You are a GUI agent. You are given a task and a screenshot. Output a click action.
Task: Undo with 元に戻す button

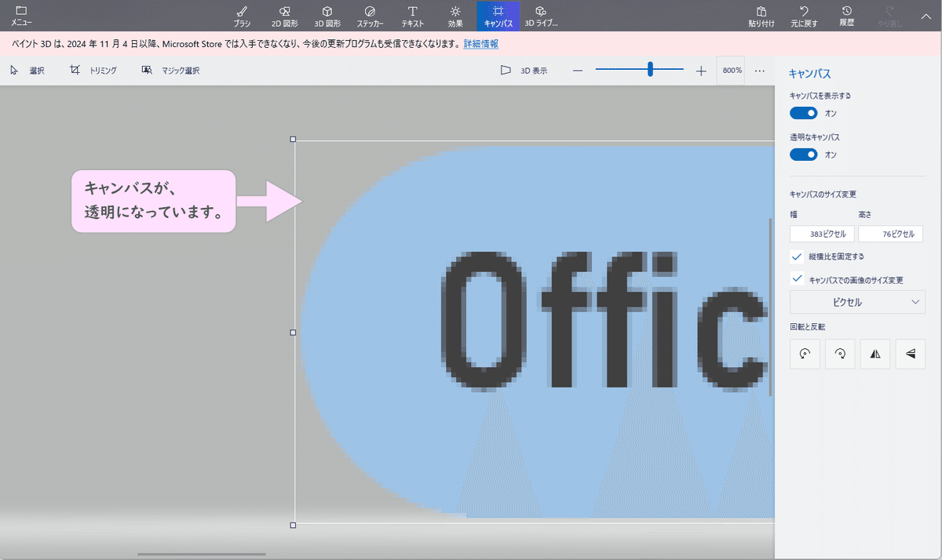804,16
